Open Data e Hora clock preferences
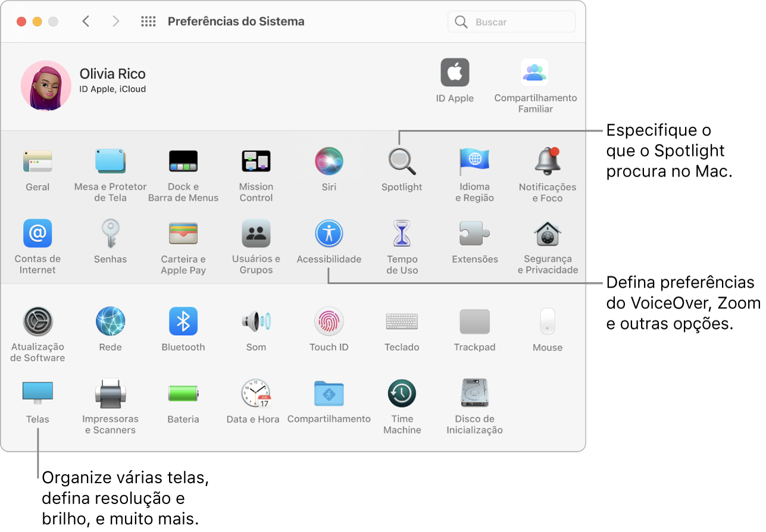766x532 pixels. point(256,393)
